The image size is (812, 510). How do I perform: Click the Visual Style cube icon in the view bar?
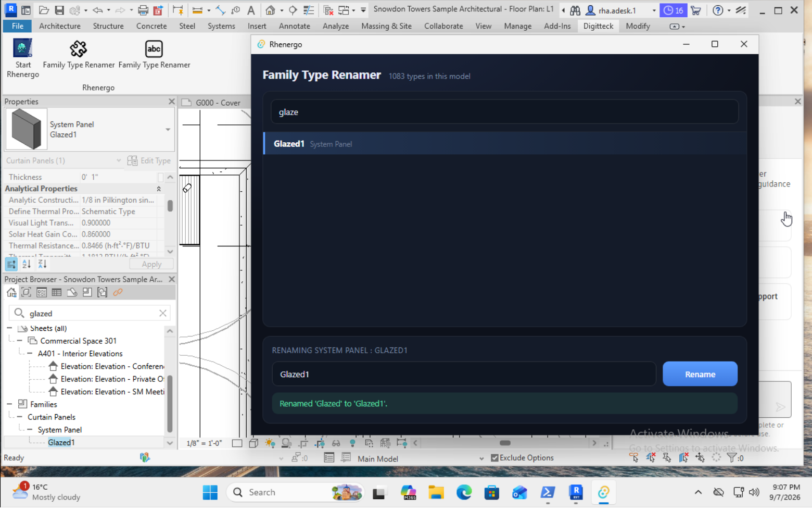click(x=253, y=443)
